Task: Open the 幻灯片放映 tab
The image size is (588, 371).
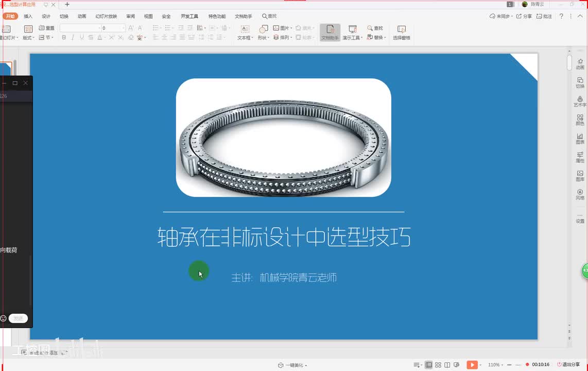Action: coord(106,16)
